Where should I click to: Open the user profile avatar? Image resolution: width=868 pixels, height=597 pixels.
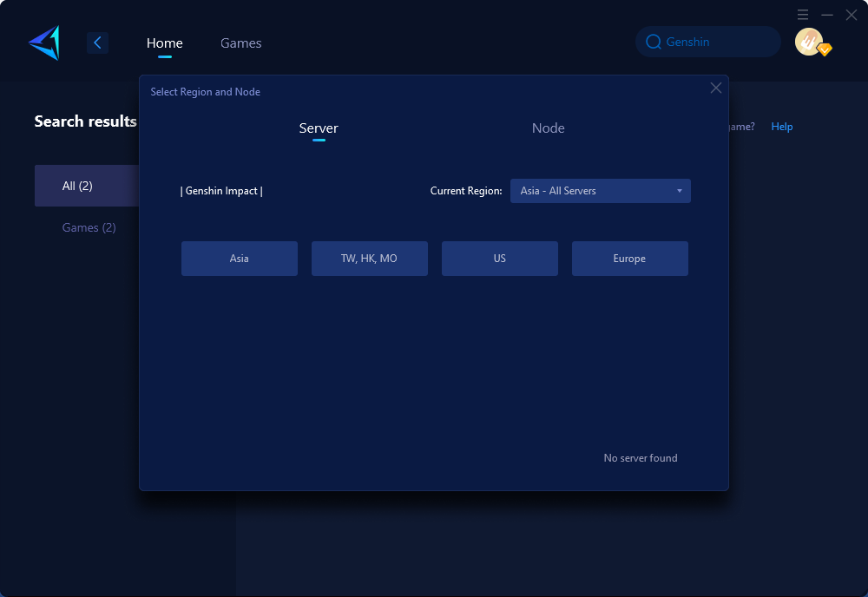tap(809, 42)
